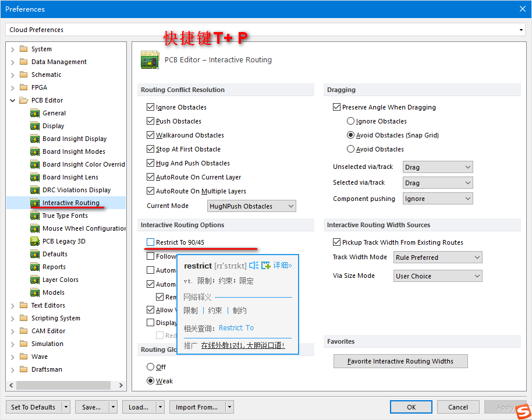Click the General page icon under PCB Editor
This screenshot has width=532, height=420.
tap(35, 113)
